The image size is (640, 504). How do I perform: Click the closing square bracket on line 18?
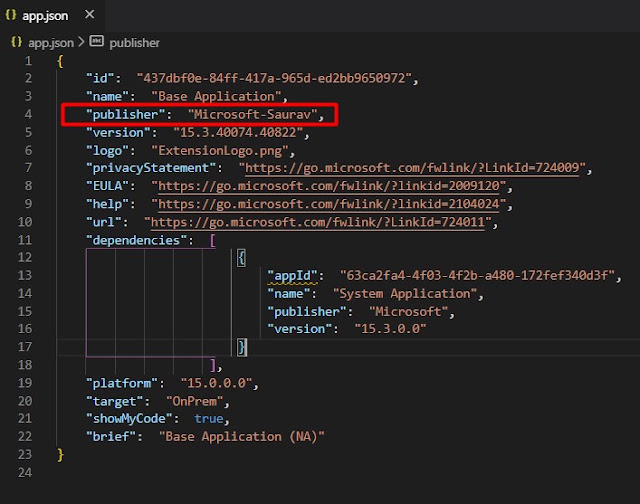tap(213, 365)
